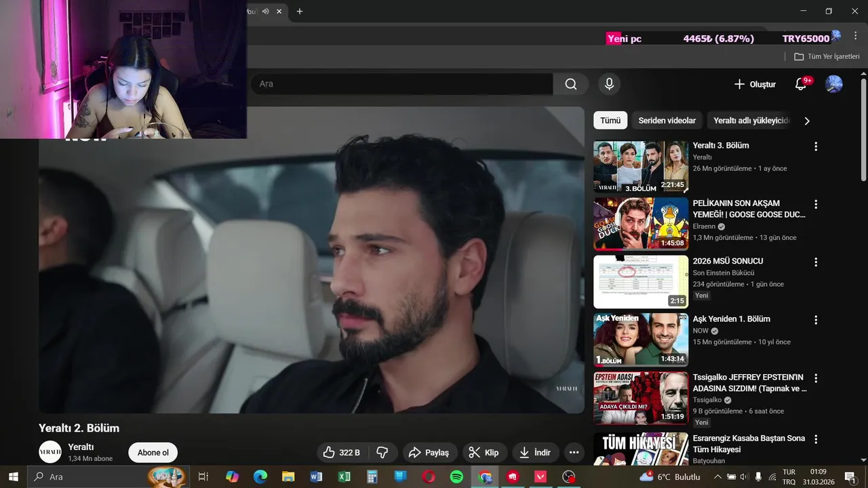Close the current browser tab
The height and width of the screenshot is (488, 868).
point(279,11)
